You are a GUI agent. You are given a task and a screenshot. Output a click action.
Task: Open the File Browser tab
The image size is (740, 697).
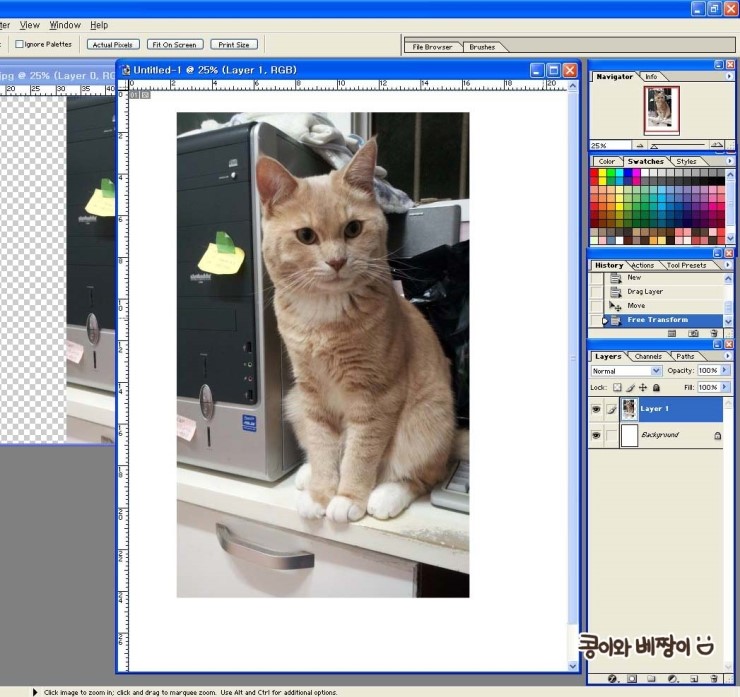(x=432, y=47)
